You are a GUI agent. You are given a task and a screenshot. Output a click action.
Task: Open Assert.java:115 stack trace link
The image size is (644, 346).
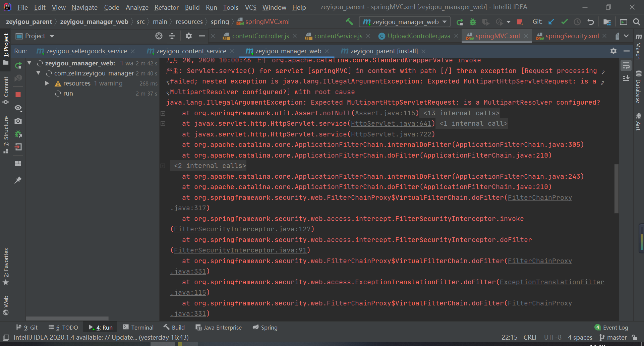pyautogui.click(x=385, y=113)
